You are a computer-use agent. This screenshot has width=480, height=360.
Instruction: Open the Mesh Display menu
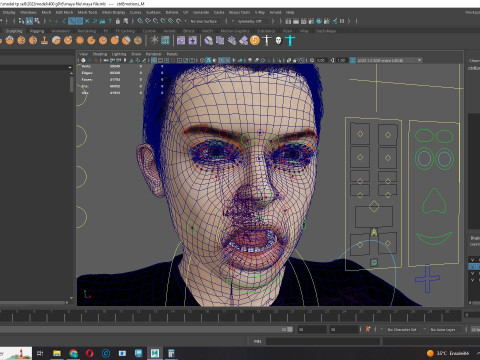click(113, 12)
